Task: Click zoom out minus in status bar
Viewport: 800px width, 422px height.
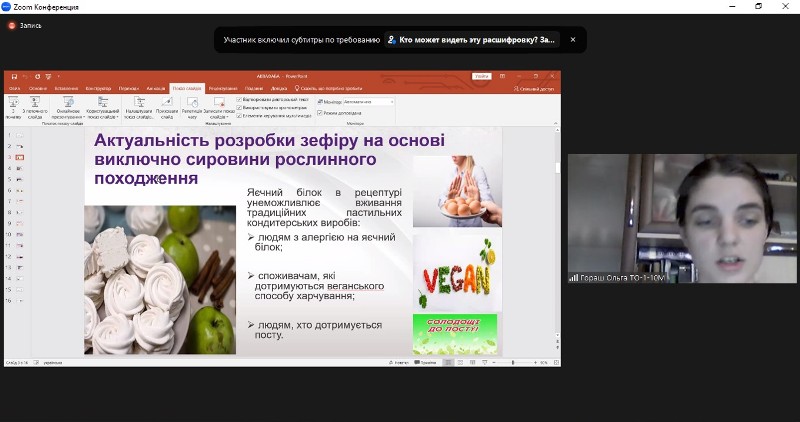Action: [494, 363]
